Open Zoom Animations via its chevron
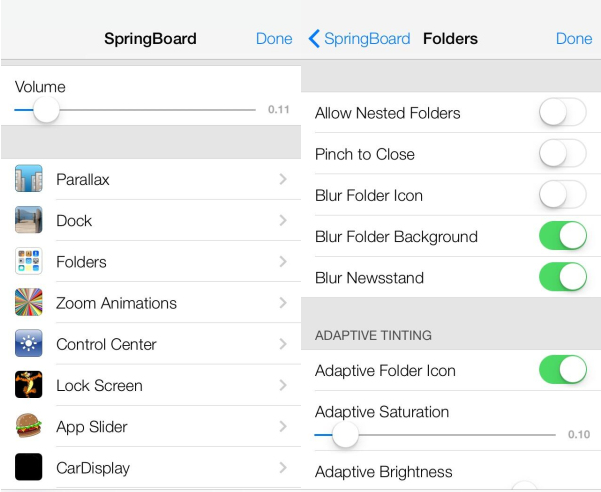 tap(283, 303)
